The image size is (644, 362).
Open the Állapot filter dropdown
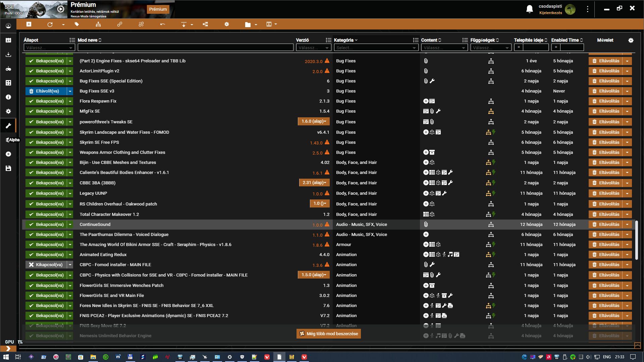(49, 48)
